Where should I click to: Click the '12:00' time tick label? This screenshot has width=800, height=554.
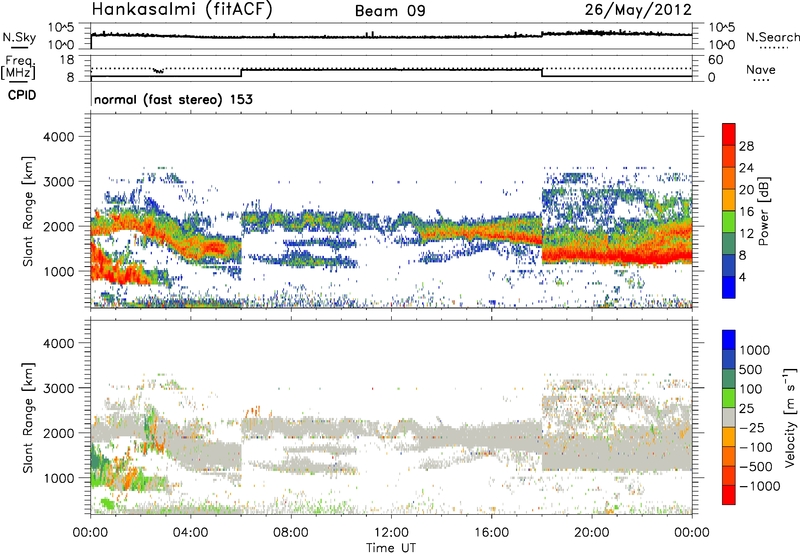coord(391,533)
